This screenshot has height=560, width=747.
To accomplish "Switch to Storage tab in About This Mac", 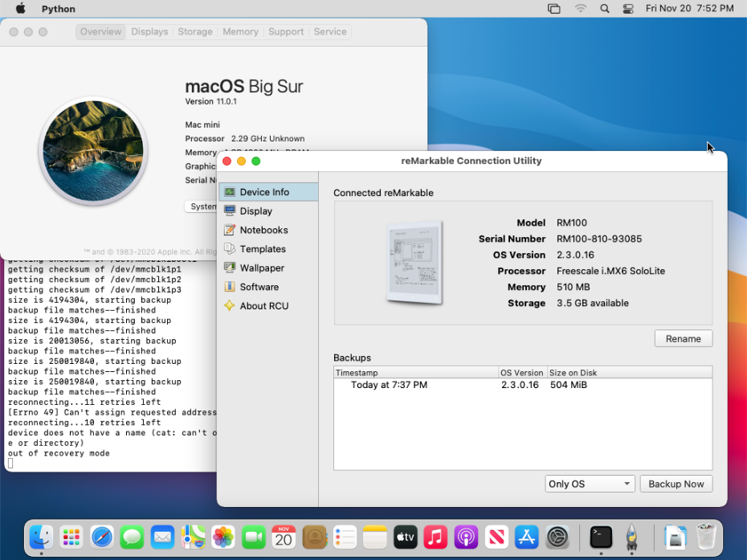I will pyautogui.click(x=195, y=31).
